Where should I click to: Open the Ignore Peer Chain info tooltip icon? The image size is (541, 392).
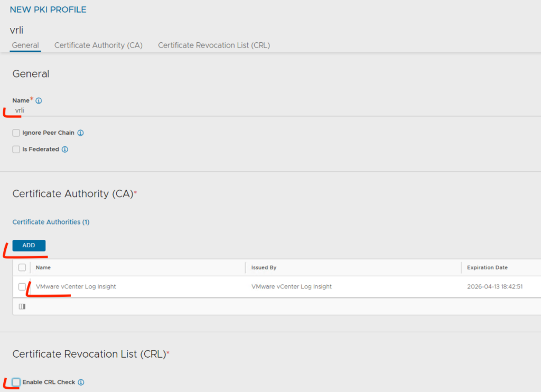click(x=81, y=133)
